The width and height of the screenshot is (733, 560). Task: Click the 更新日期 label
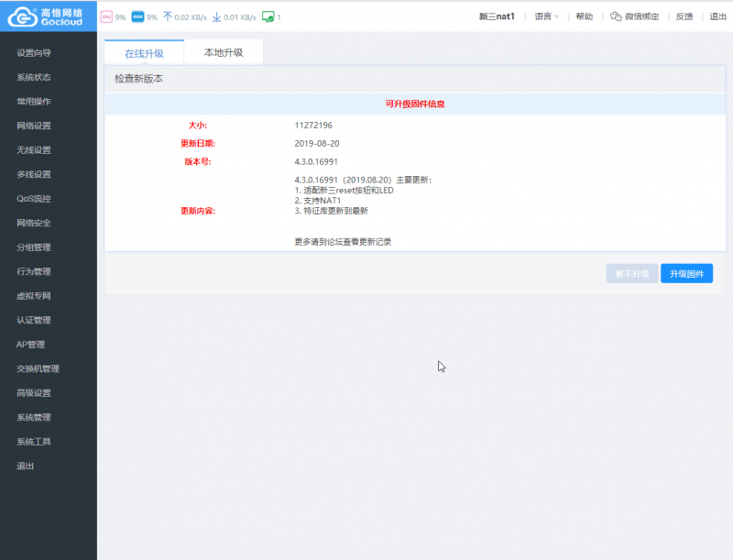[x=198, y=144]
